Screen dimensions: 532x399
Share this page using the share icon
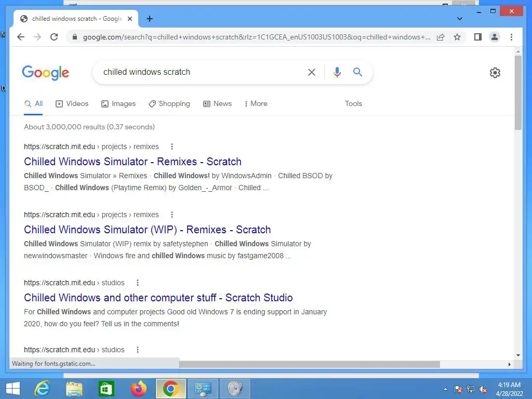click(441, 37)
